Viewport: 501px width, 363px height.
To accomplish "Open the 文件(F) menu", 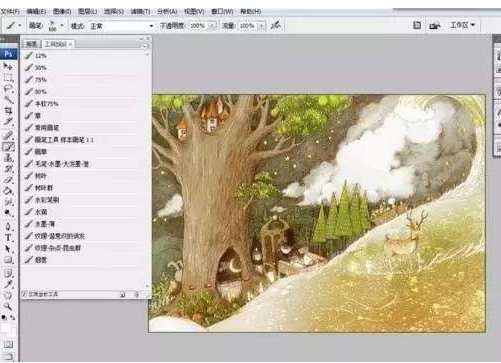I will [10, 12].
